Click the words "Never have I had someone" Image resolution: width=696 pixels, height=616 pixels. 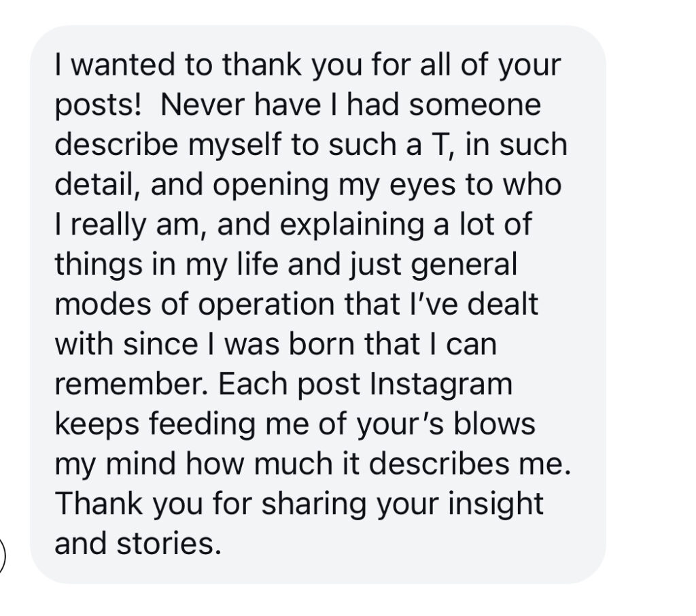click(351, 105)
